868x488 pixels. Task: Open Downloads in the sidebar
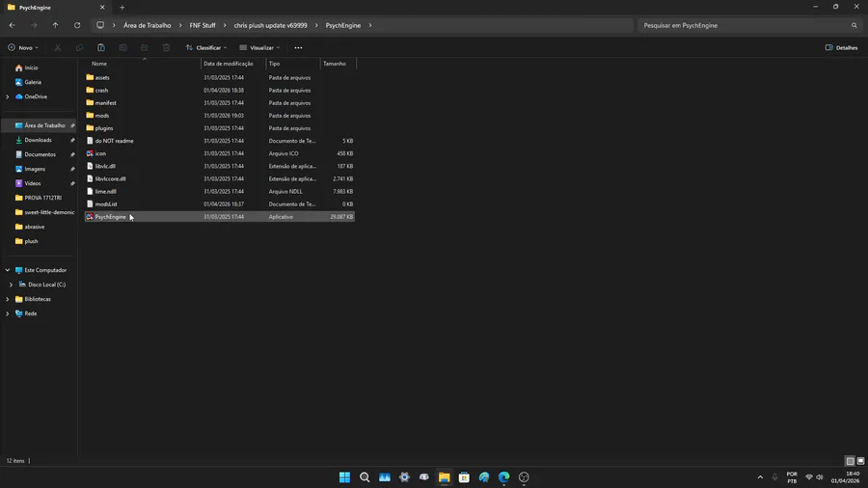tap(39, 140)
